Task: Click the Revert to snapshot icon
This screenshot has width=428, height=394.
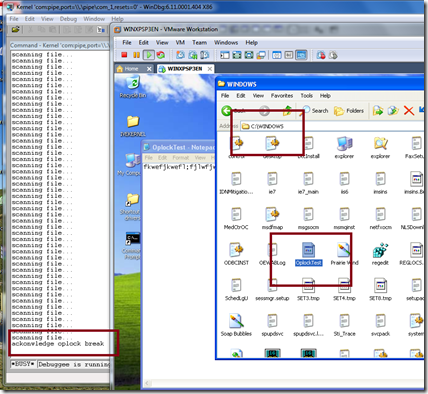Action: tap(193, 55)
